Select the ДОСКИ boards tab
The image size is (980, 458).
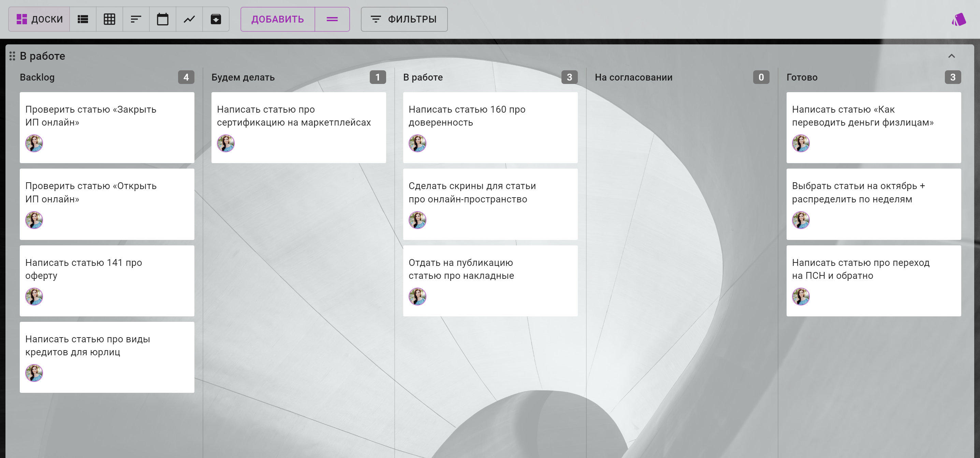coord(39,19)
